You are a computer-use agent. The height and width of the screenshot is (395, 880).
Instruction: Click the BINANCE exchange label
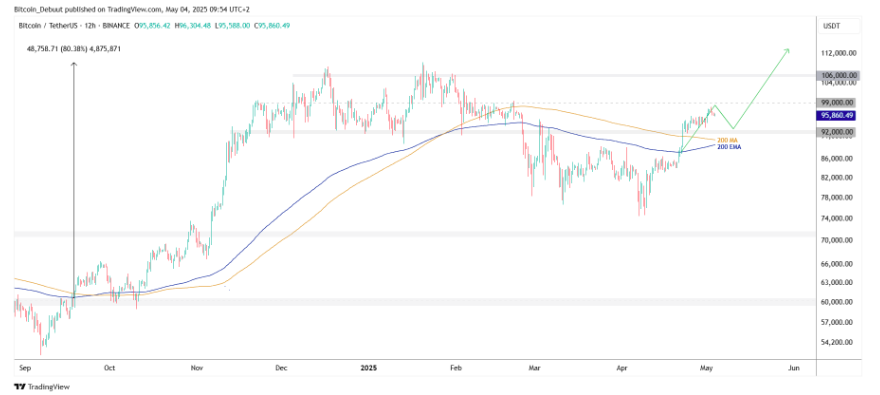pyautogui.click(x=117, y=26)
